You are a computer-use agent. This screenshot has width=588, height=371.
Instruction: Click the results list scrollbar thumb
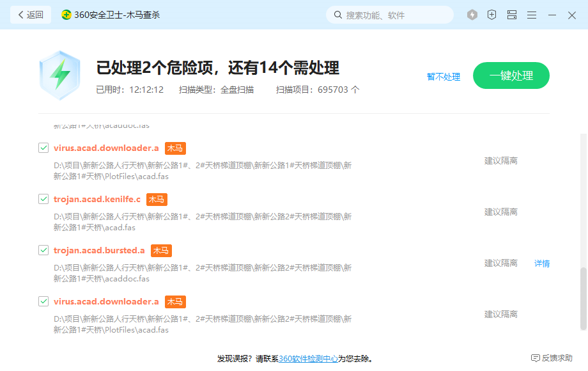click(x=583, y=299)
